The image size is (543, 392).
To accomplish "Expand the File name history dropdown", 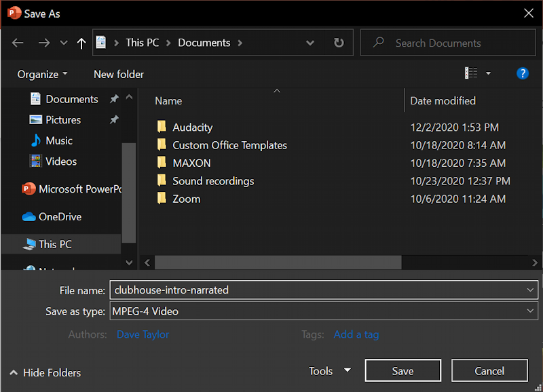I will pyautogui.click(x=530, y=290).
